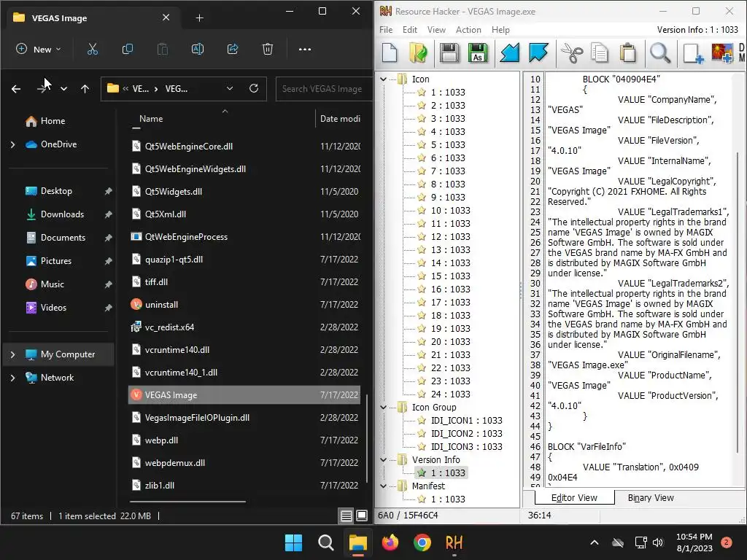This screenshot has height=560, width=747.
Task: Click Copy icon in File Explorer toolbar
Action: [127, 49]
